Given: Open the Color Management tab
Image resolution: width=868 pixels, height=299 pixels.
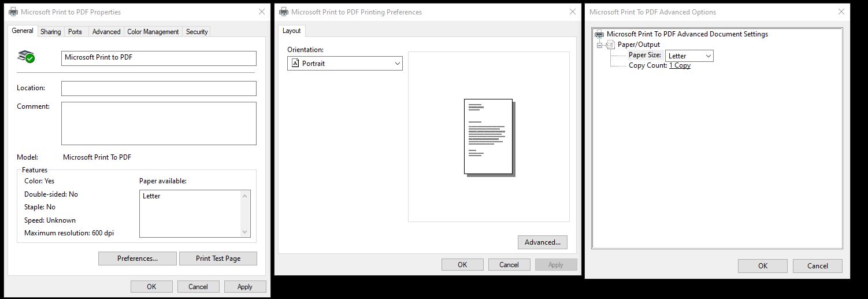Looking at the screenshot, I should [153, 32].
